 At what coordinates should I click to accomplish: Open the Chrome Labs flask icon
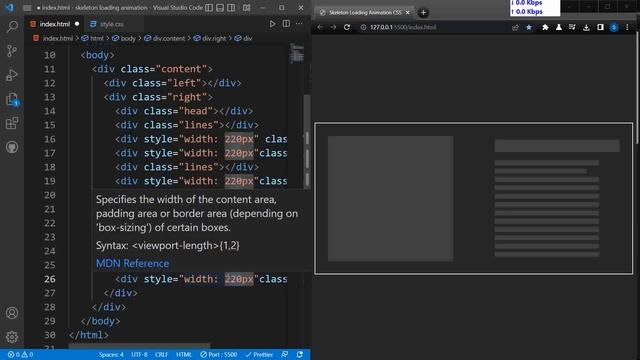[x=558, y=27]
